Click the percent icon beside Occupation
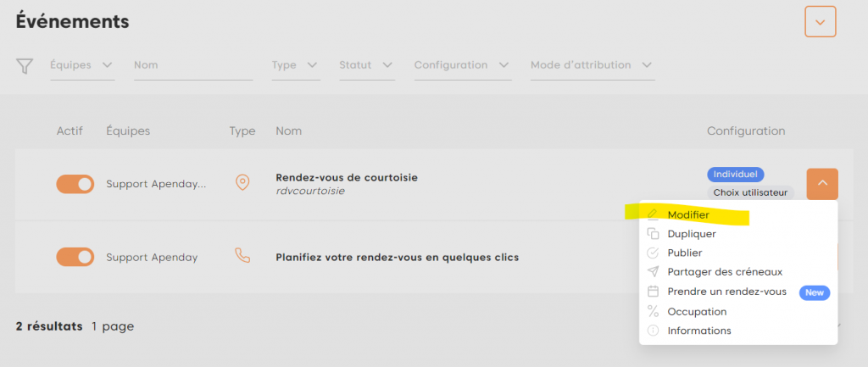The image size is (868, 367). [653, 311]
